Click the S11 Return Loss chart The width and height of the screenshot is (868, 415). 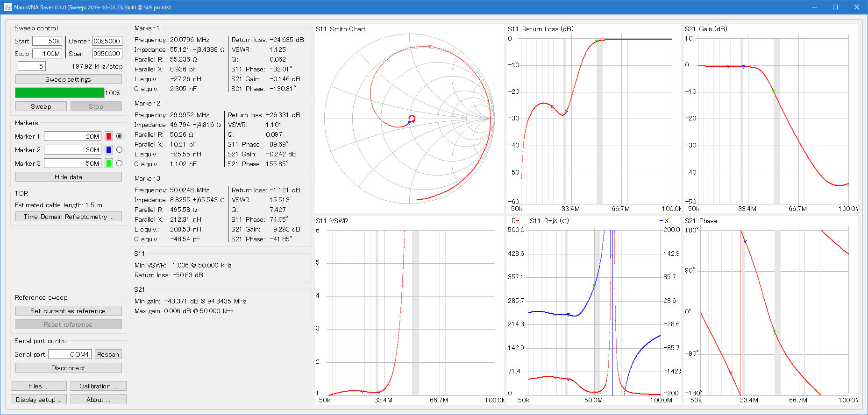pyautogui.click(x=594, y=119)
